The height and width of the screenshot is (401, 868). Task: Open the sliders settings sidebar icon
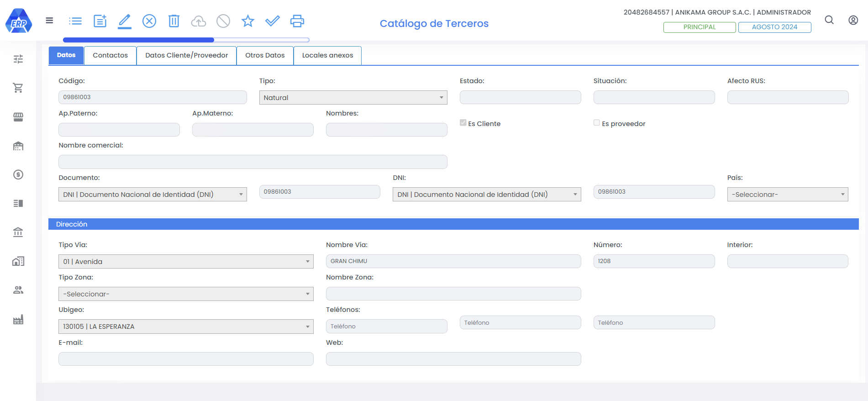pyautogui.click(x=18, y=59)
